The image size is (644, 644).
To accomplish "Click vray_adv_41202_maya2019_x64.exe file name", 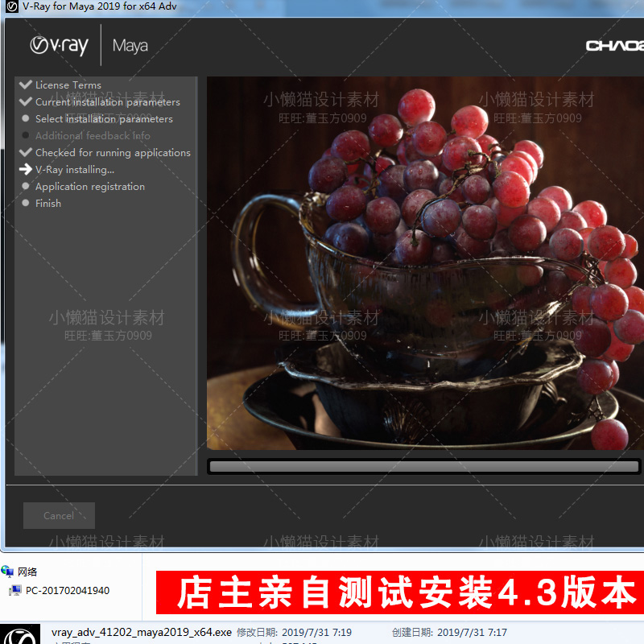I will tap(142, 632).
